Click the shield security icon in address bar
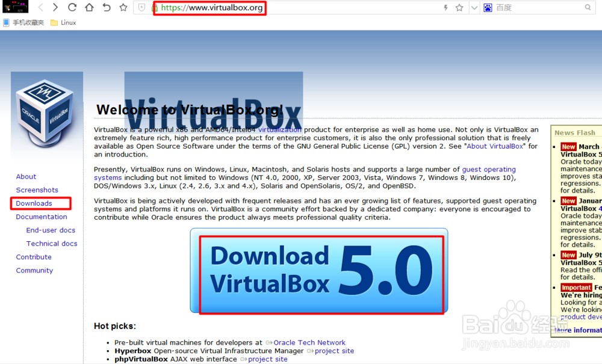 pyautogui.click(x=141, y=7)
